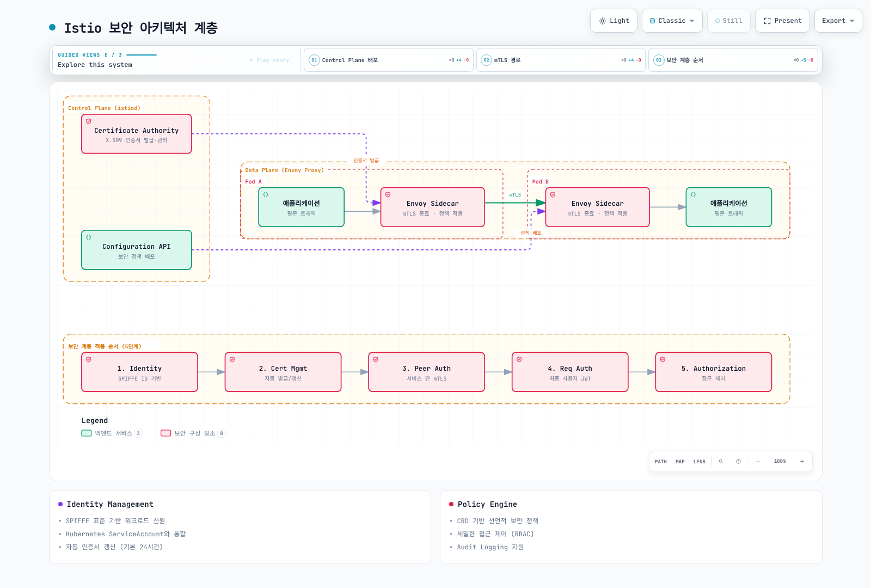871x588 pixels.
Task: Open guided view 03 보안 계층 순서
Action: click(x=733, y=60)
